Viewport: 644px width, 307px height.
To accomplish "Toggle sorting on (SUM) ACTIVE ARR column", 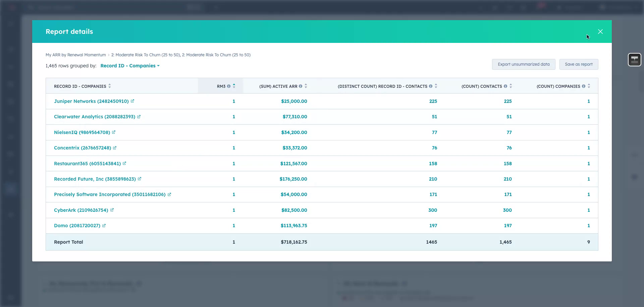I will tap(306, 86).
